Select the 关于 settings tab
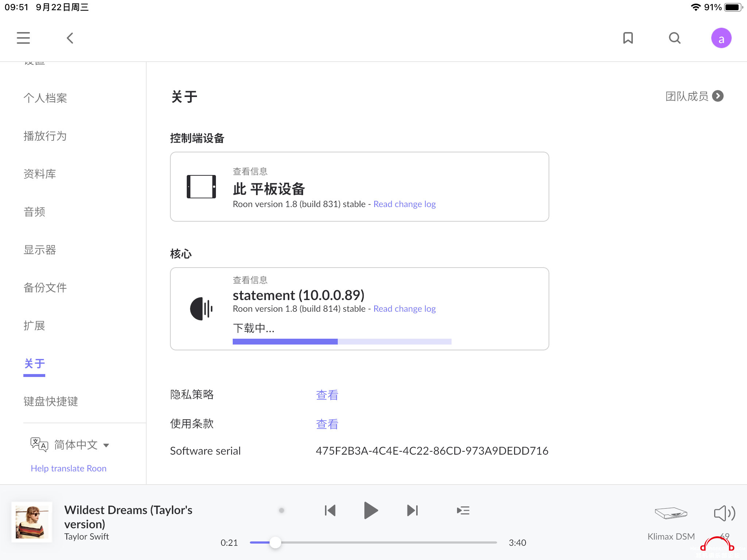Image resolution: width=747 pixels, height=560 pixels. 34,363
